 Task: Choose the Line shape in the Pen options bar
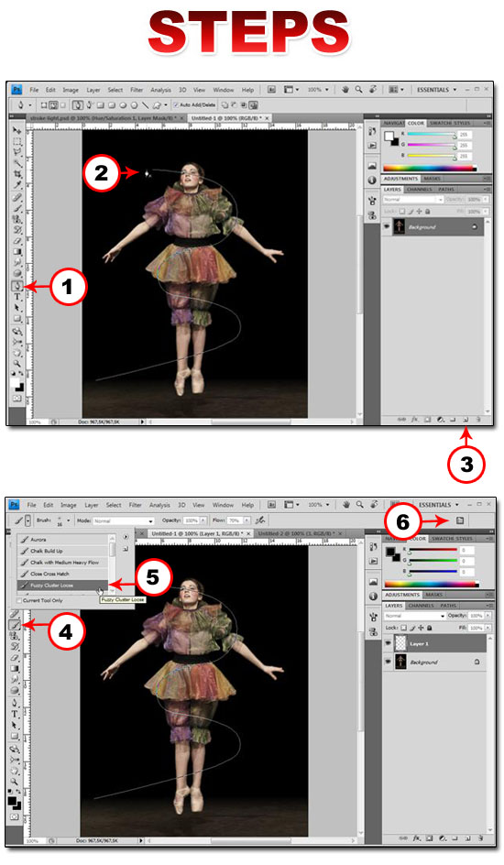[x=146, y=104]
